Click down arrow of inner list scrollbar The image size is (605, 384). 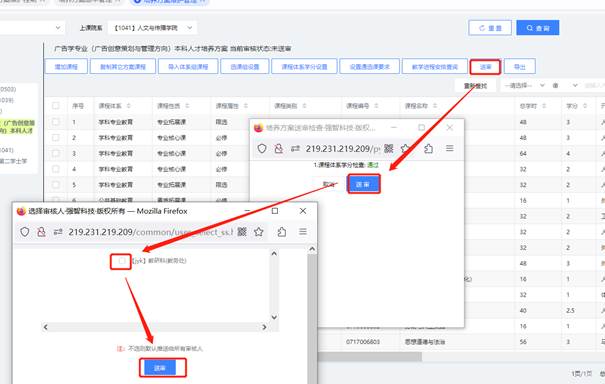click(x=274, y=317)
